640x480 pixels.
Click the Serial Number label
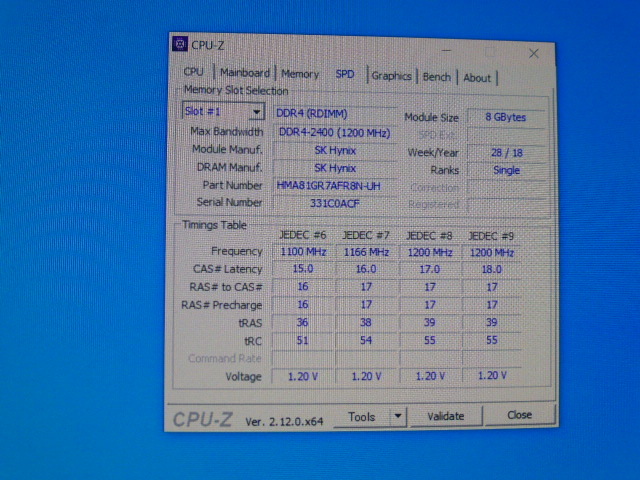pos(229,202)
